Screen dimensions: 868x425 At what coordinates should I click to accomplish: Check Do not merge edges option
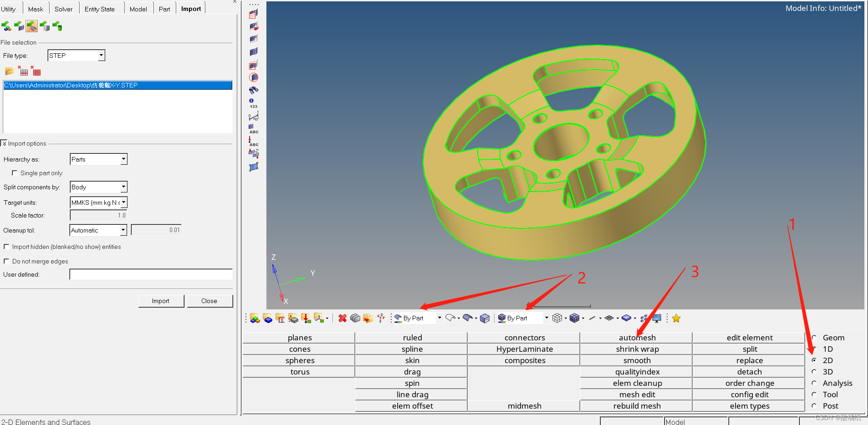[x=6, y=262]
